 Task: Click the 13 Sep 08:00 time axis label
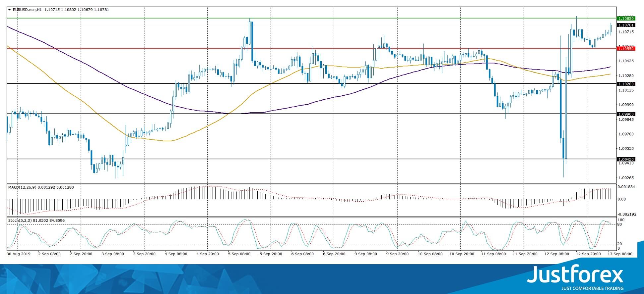pos(620,254)
